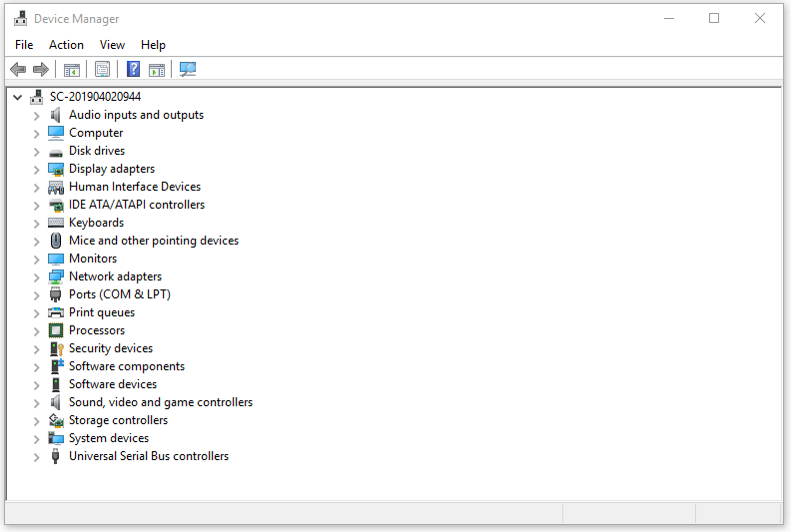Viewport: 791px width, 532px height.
Task: Open Properties toolbar icon
Action: [103, 69]
